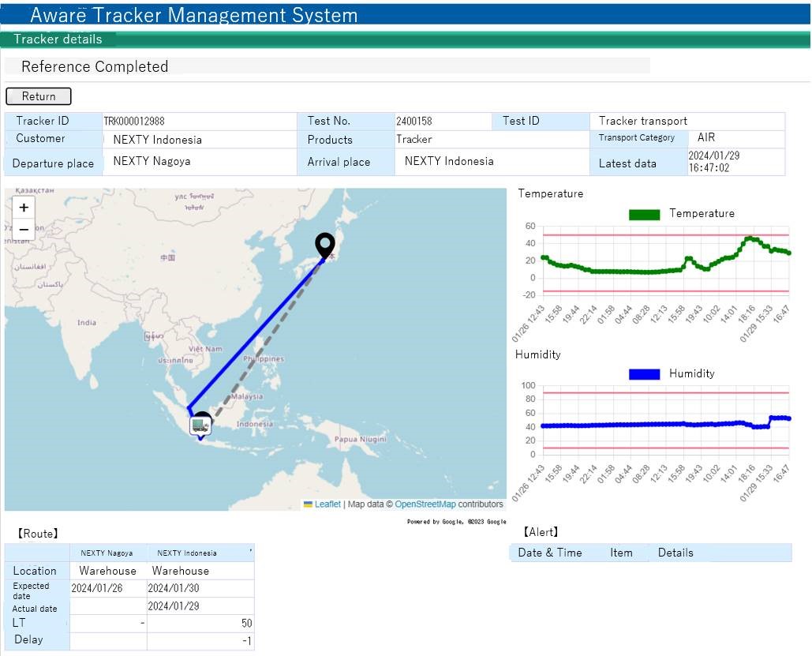The width and height of the screenshot is (812, 656).
Task: Click Delay value -1
Action: (247, 641)
